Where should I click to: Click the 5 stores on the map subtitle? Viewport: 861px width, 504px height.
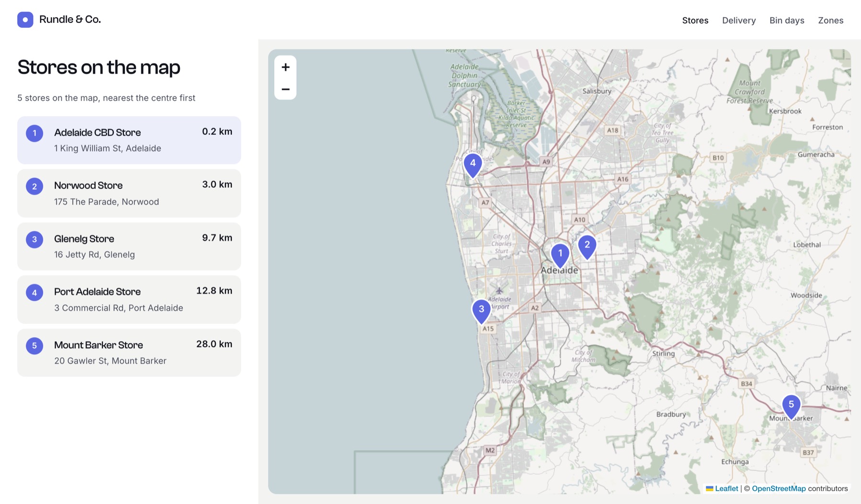106,98
